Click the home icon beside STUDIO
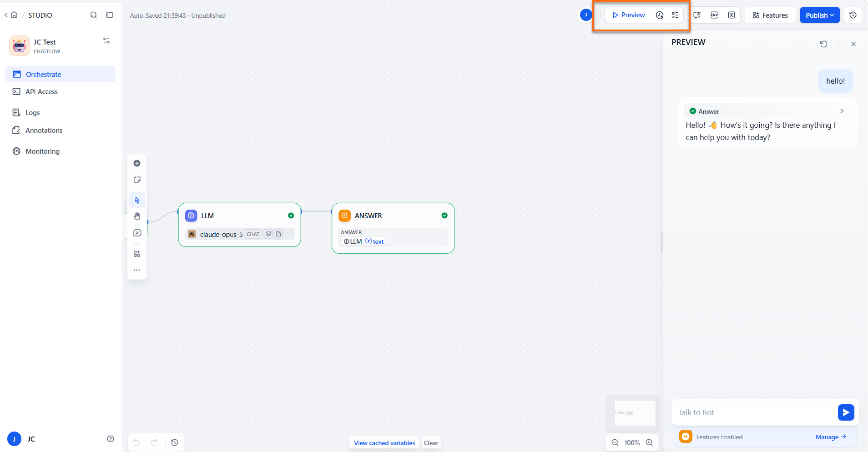Viewport: 868px width, 452px height. pyautogui.click(x=14, y=15)
